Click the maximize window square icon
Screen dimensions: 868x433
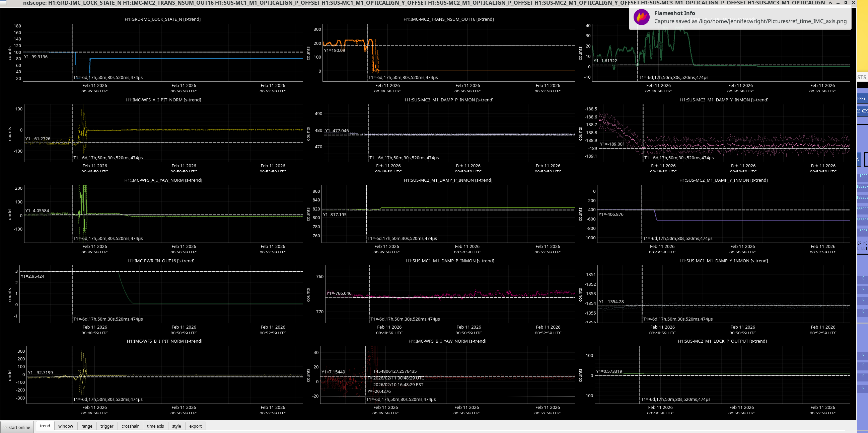[x=846, y=3]
